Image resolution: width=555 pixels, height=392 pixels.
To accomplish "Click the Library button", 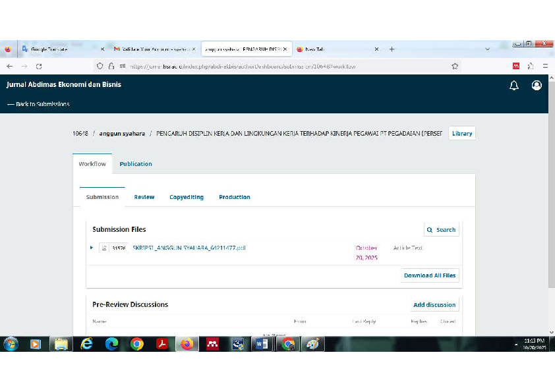I will 462,133.
